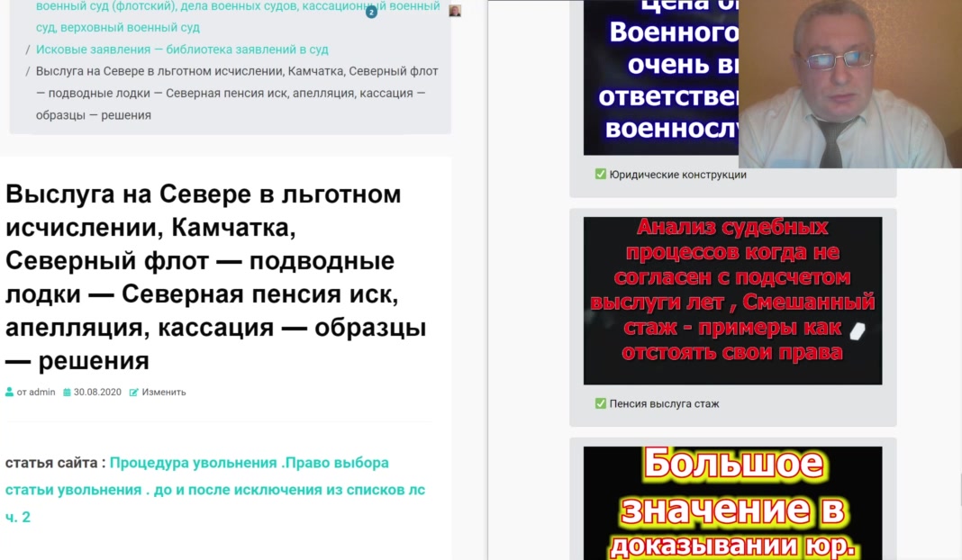Click the blue notification badge showing 2
The image size is (962, 560).
coord(371,13)
